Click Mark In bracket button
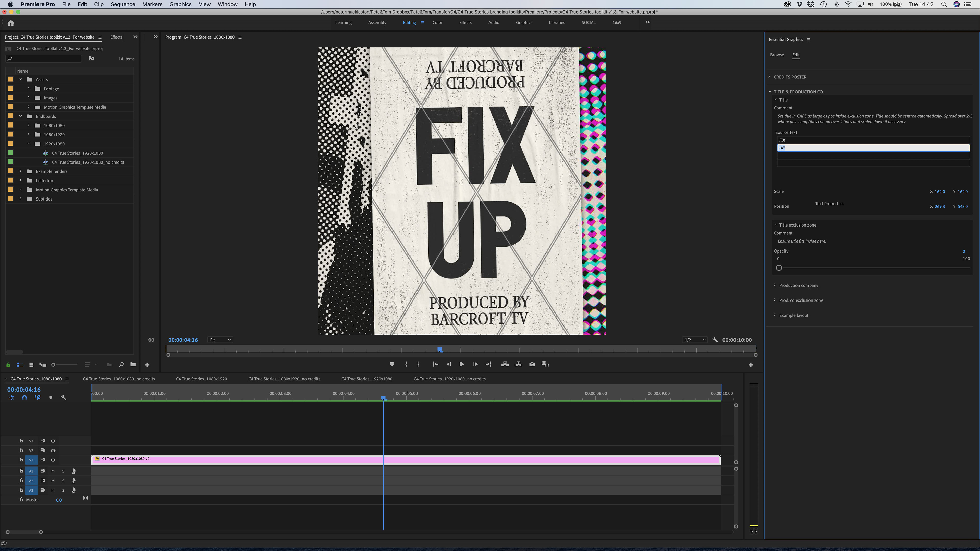The height and width of the screenshot is (551, 980). pos(406,364)
